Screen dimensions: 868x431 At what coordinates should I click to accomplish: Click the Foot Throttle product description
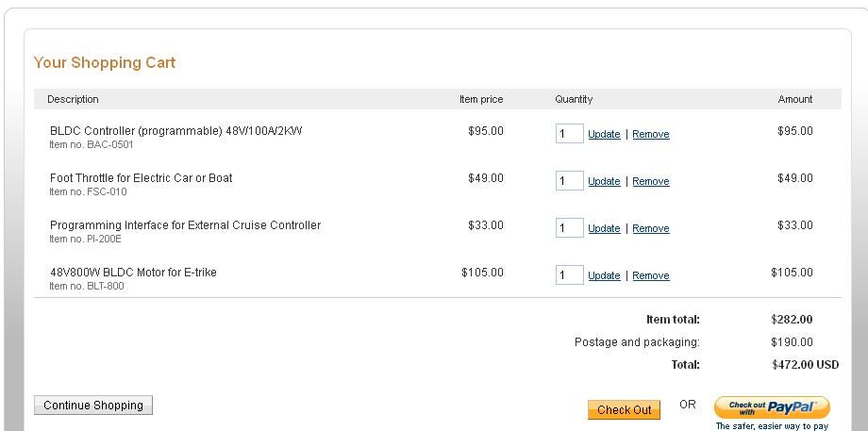[x=142, y=178]
